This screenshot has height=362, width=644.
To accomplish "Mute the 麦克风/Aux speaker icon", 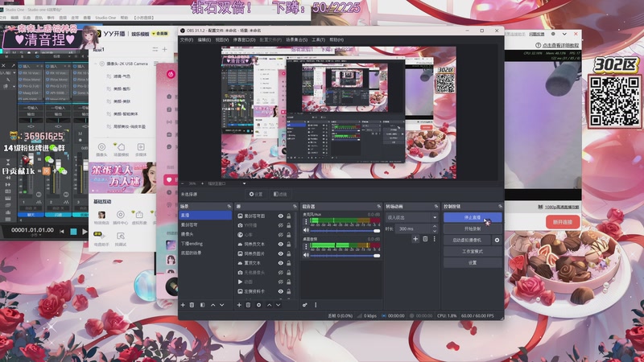I will [306, 231].
